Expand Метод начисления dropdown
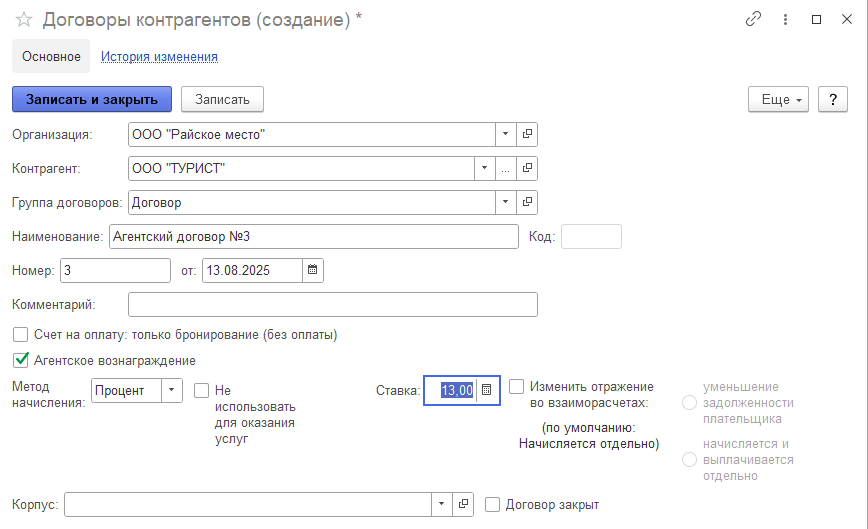 [x=172, y=390]
